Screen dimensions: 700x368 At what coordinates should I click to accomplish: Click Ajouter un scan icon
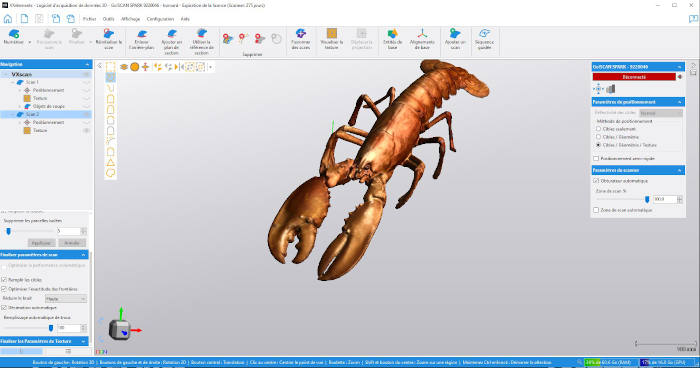(455, 34)
